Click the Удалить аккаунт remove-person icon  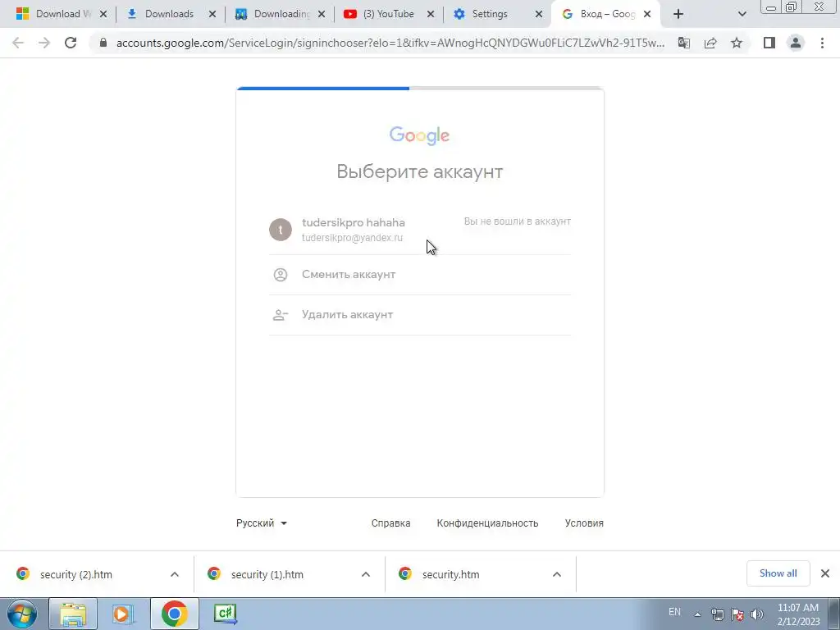coord(281,315)
